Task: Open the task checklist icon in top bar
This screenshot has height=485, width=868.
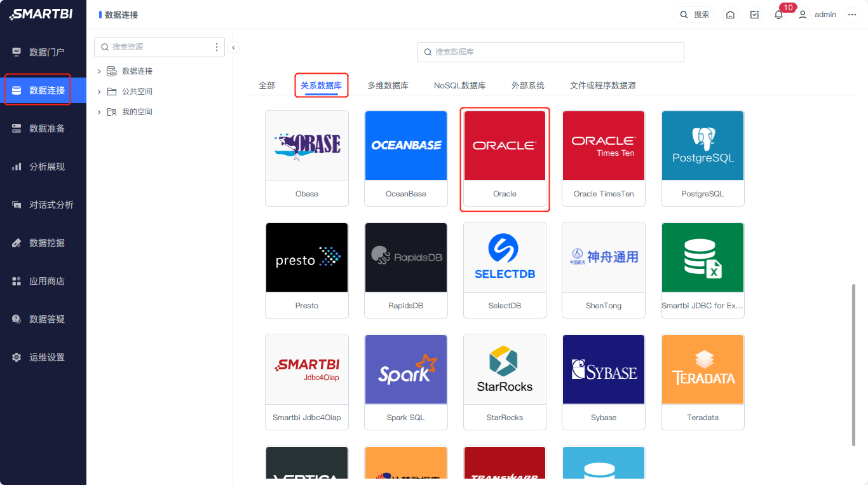Action: point(754,15)
